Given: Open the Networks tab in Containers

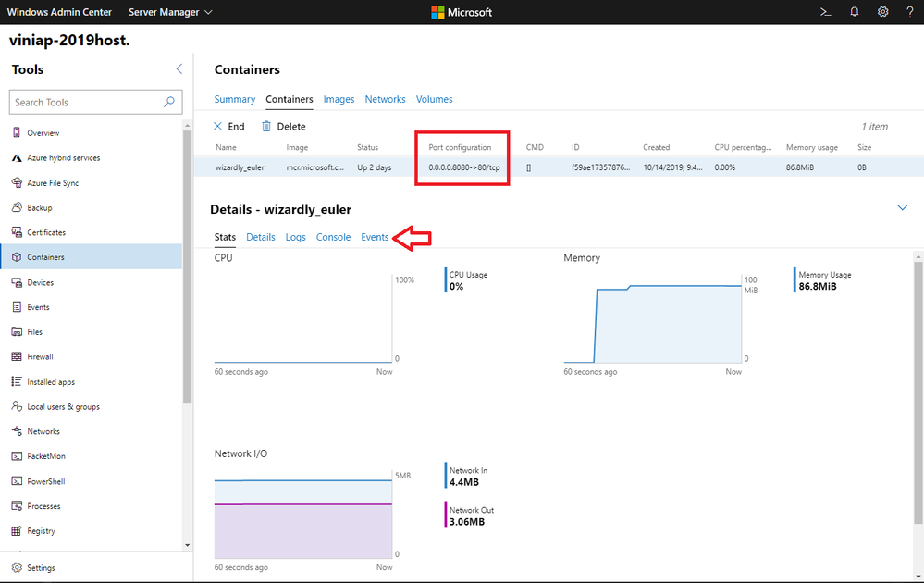Looking at the screenshot, I should point(386,99).
